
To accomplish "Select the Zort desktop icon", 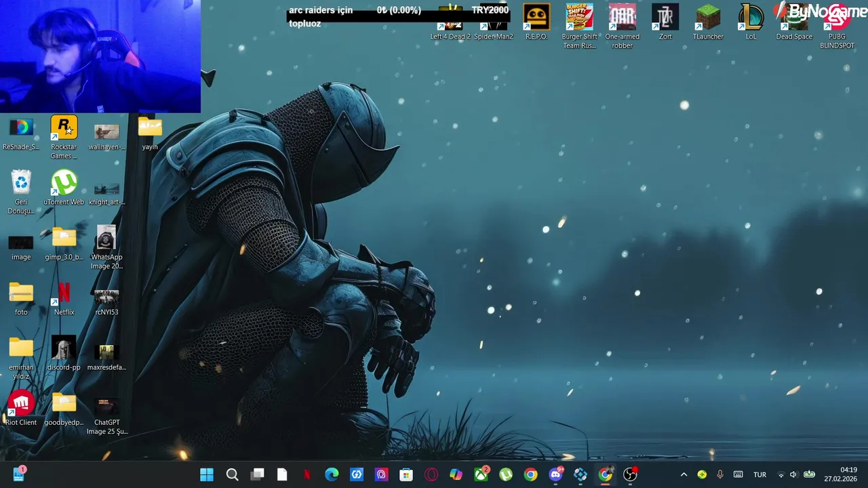I will (x=665, y=22).
